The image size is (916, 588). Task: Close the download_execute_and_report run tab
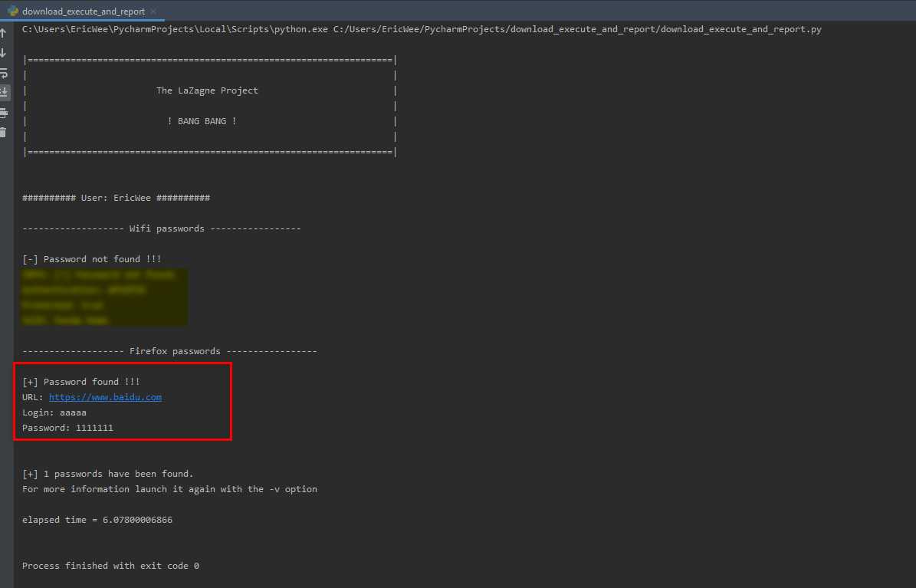tap(153, 11)
